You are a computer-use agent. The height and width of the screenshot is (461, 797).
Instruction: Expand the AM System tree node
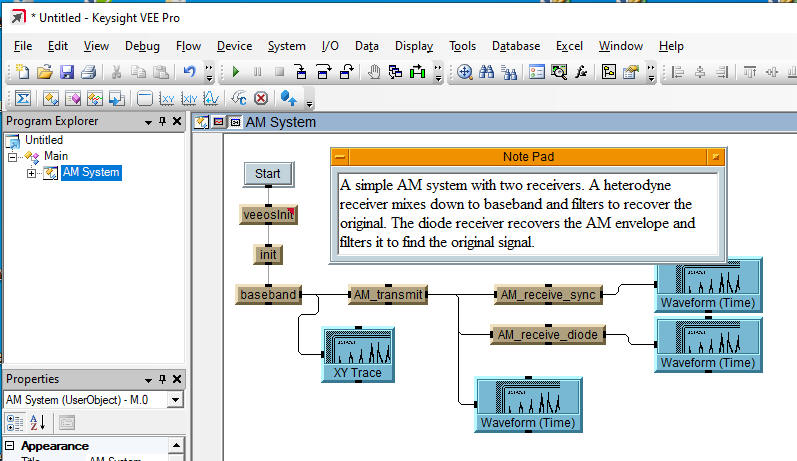click(x=32, y=173)
